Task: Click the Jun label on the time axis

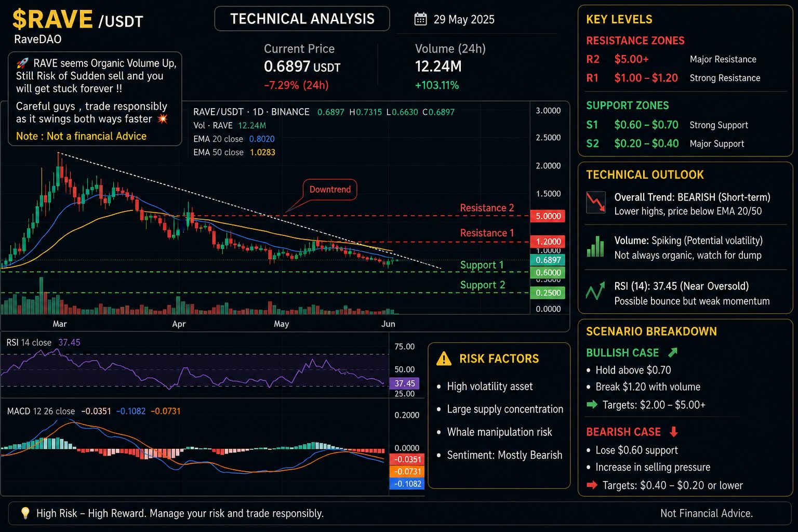Action: [388, 324]
